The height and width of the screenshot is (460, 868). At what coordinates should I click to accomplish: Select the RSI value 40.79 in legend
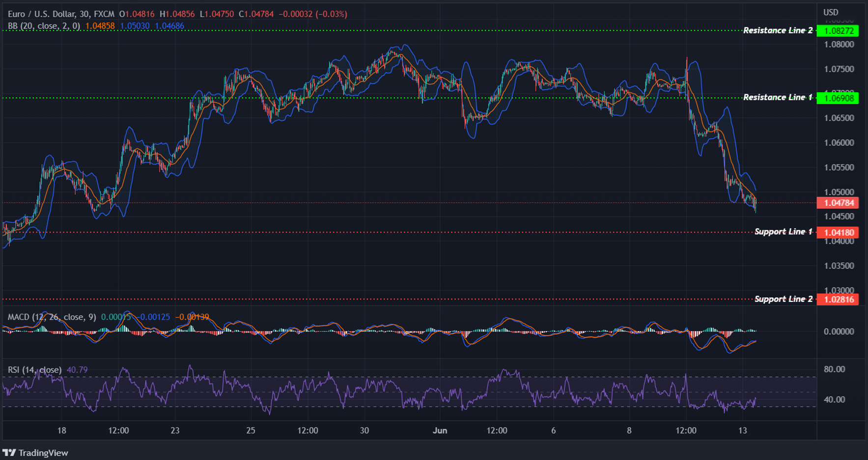click(x=77, y=370)
